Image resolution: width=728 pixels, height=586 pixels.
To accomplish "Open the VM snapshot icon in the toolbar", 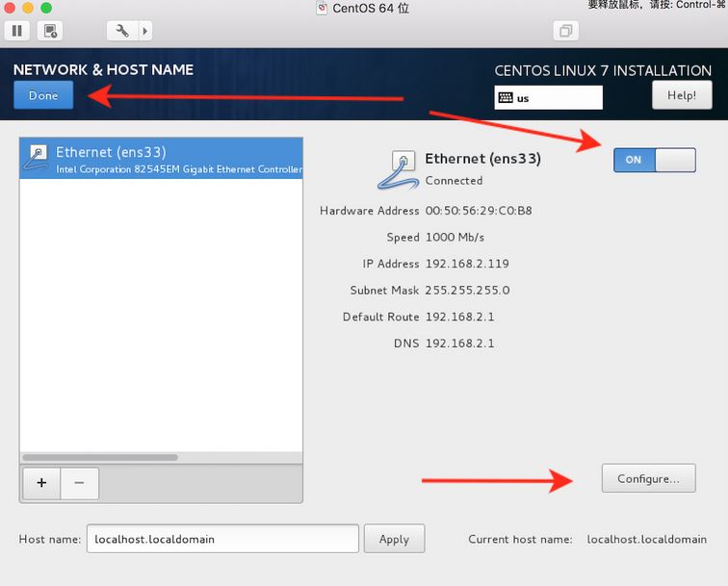I will click(50, 31).
